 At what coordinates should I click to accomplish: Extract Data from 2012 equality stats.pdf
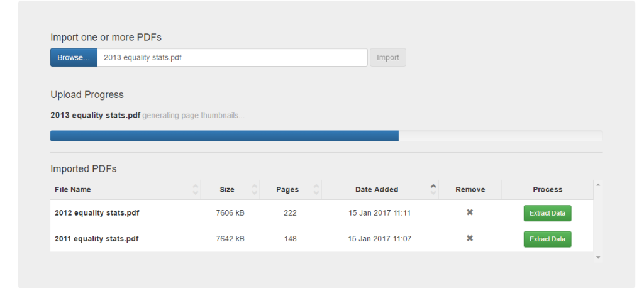pyautogui.click(x=547, y=214)
